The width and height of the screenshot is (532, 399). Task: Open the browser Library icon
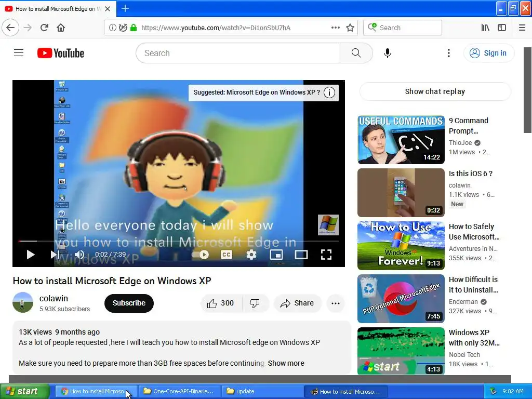pos(485,28)
